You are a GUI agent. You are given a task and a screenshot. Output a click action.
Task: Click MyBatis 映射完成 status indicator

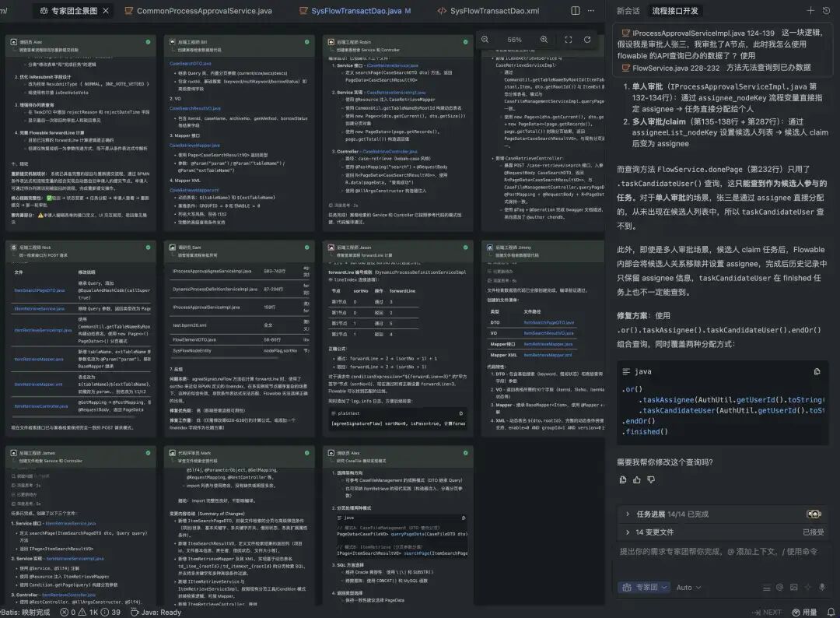pos(23,613)
